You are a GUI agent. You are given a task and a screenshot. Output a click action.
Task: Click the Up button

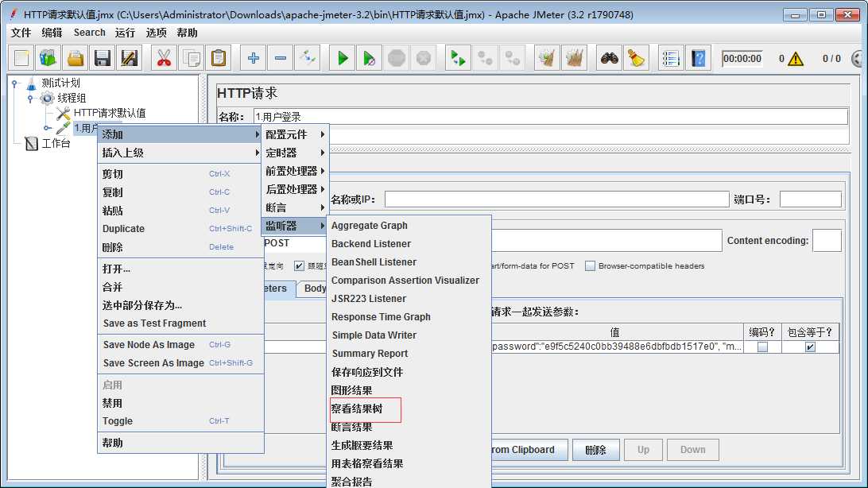(x=643, y=450)
